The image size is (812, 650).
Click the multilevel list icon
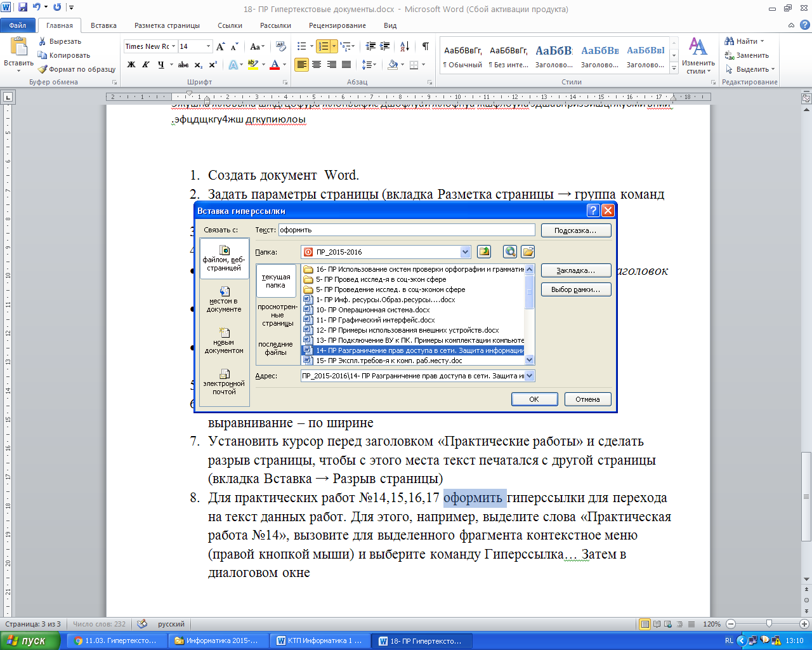[344, 46]
